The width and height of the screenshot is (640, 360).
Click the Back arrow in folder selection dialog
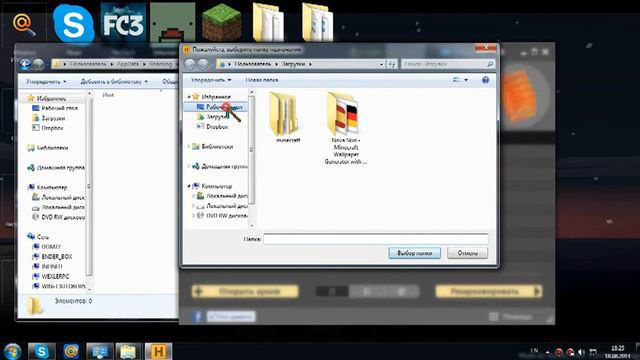click(190, 64)
